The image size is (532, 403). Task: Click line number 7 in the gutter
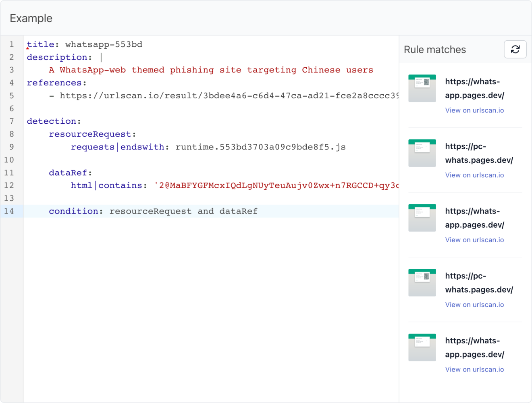(12, 121)
